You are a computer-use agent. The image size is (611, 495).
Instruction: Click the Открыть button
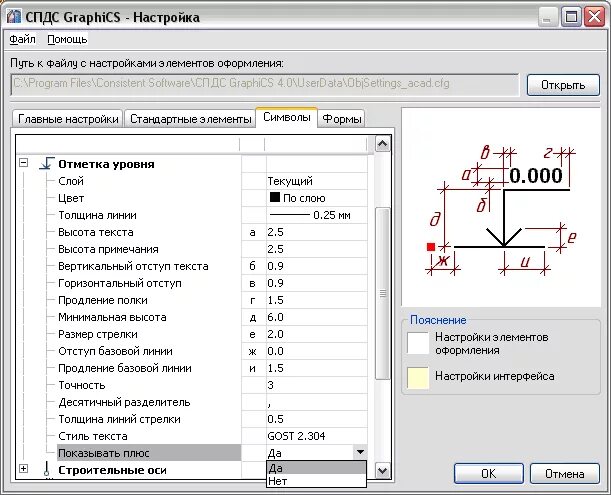(x=563, y=85)
